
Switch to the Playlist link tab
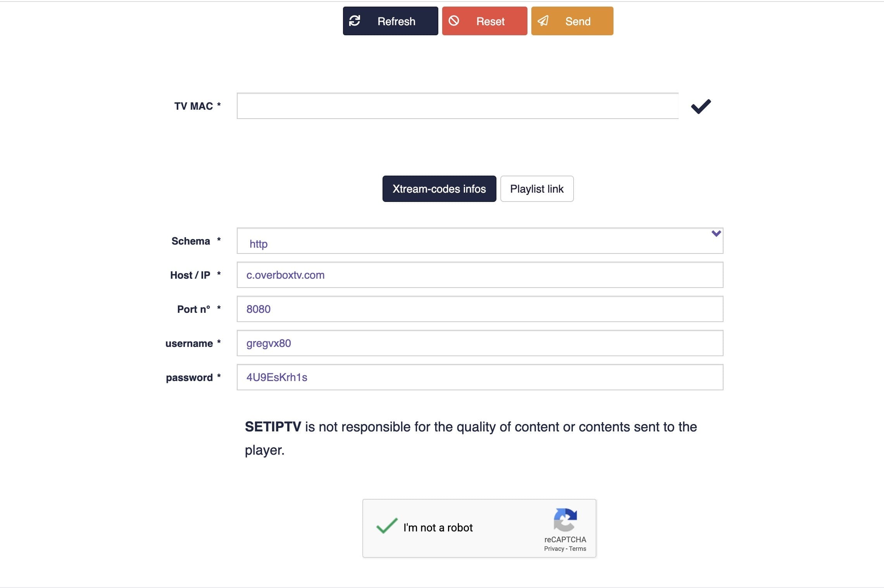537,189
